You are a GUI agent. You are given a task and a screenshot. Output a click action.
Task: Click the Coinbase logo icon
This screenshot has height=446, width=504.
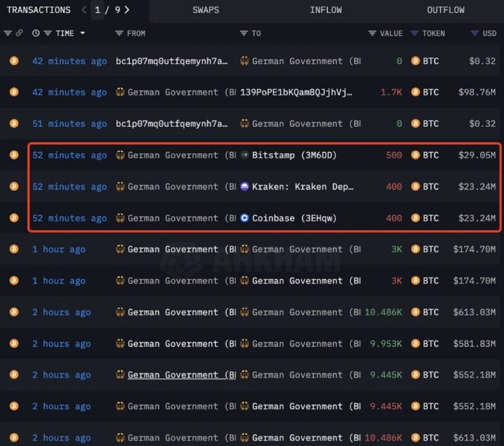tap(245, 218)
